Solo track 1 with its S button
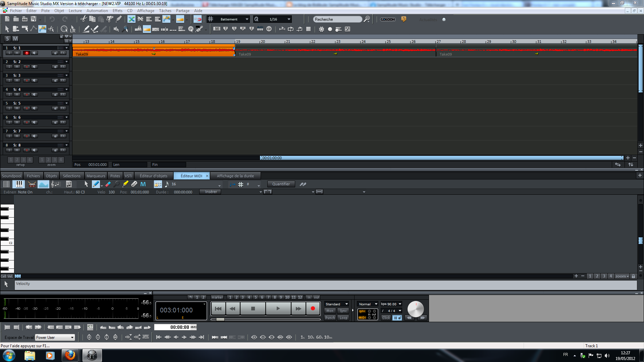Viewport: 644px width, 362px height. (x=9, y=53)
